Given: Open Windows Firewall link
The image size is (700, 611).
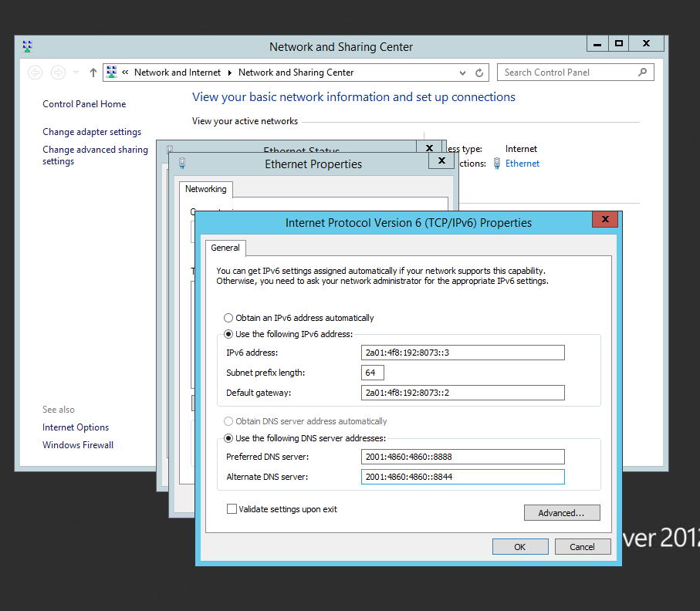Looking at the screenshot, I should (78, 445).
